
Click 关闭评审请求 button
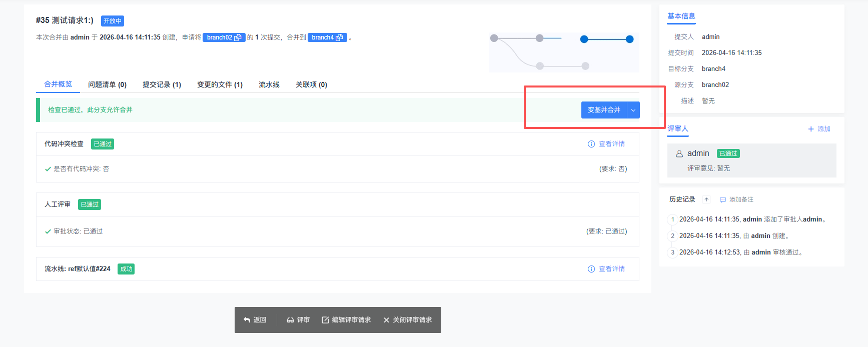407,320
